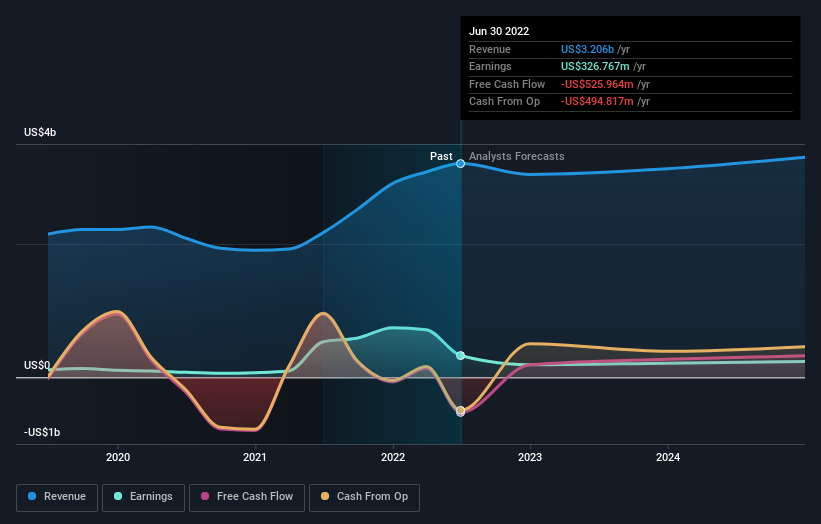This screenshot has height=524, width=821.
Task: Click the -US$1b y-axis label
Action: [42, 432]
